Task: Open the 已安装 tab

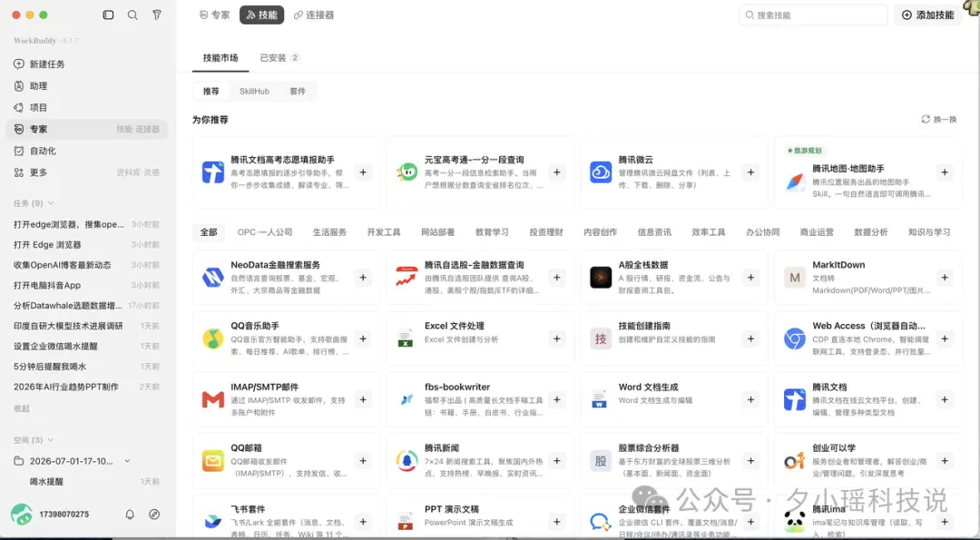Action: 280,57
